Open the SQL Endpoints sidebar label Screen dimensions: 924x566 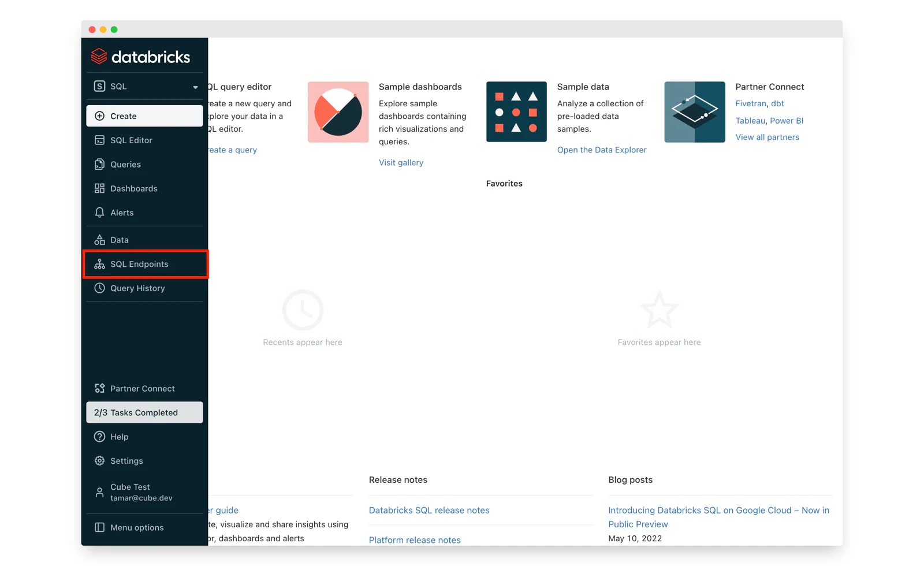click(139, 264)
